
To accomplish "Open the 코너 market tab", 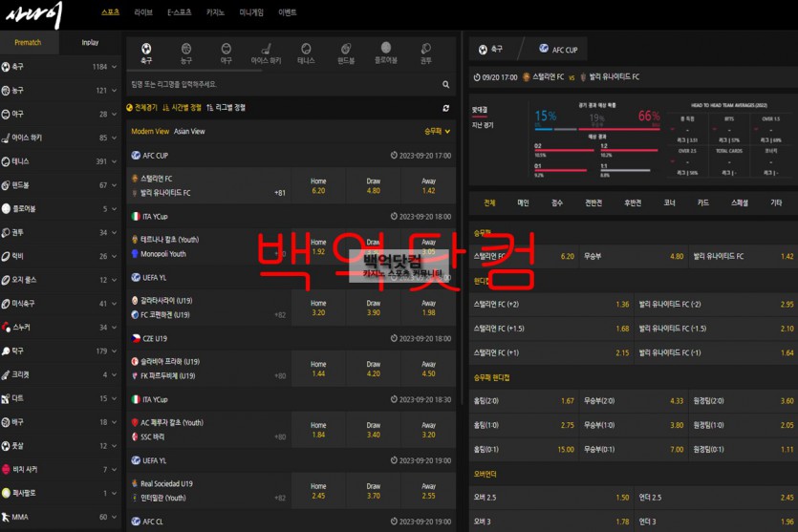I will (670, 202).
